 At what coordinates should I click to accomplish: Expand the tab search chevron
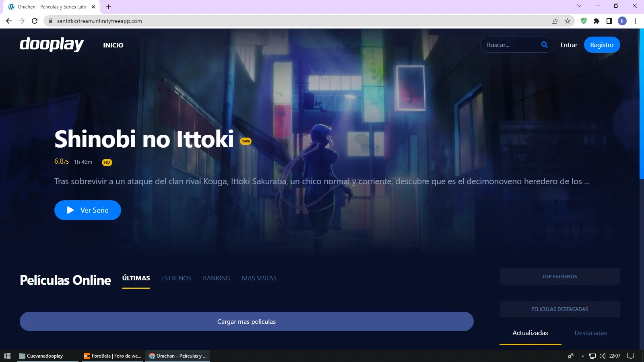tap(579, 6)
